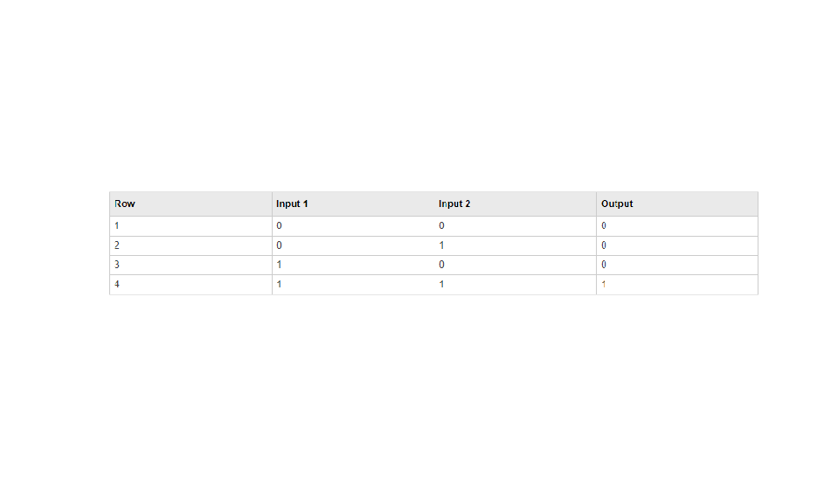Select the row number 2 cell
The image size is (838, 504).
(117, 245)
